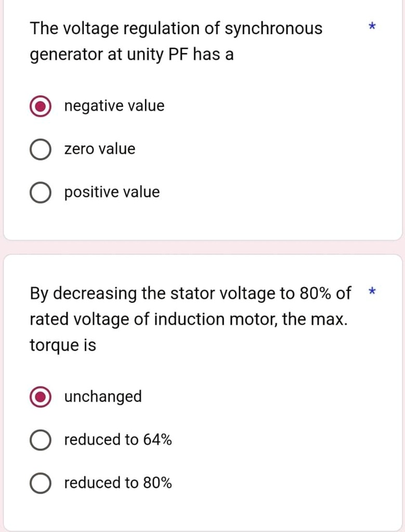Viewport: 405px width, 532px height.
Task: Deselect the filled radio next to "negative value"
Action: [x=40, y=105]
